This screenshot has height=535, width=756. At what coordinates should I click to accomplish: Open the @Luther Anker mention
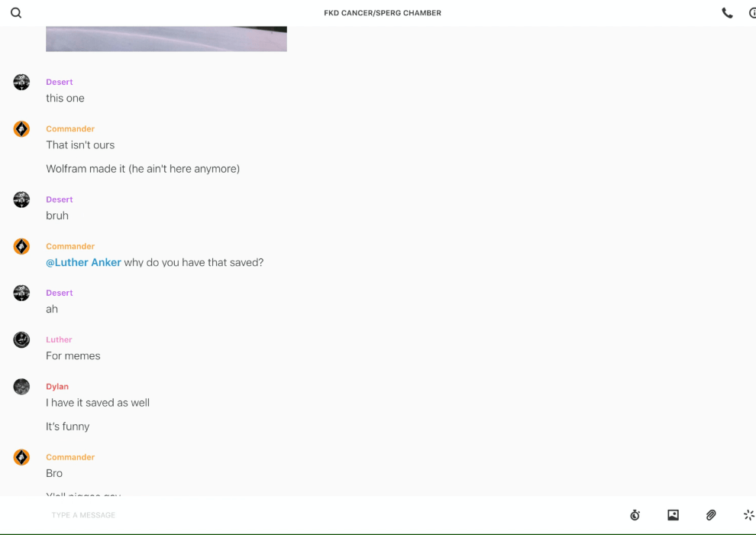[83, 262]
